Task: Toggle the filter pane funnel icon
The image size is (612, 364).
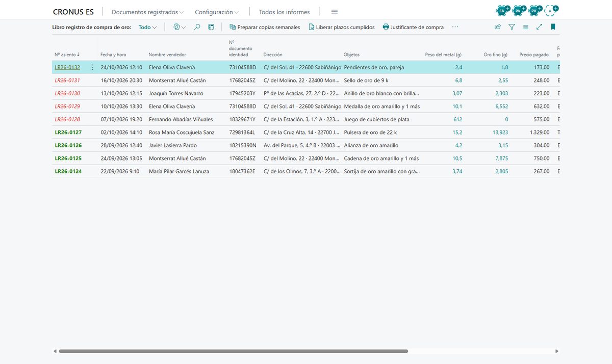Action: click(512, 27)
